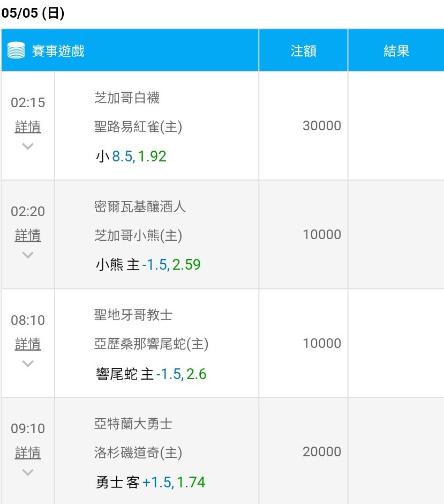Select the bet 小 8.5, 1.92
The image size is (444, 504).
click(131, 157)
